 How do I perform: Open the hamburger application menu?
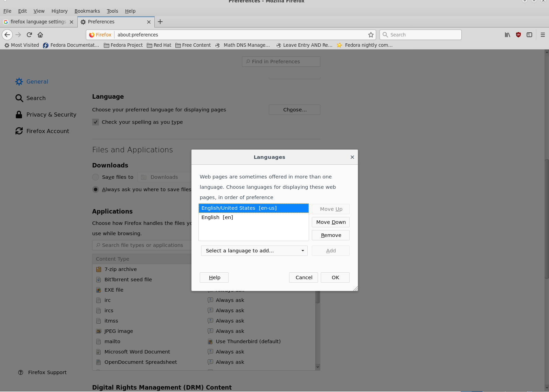tap(543, 35)
